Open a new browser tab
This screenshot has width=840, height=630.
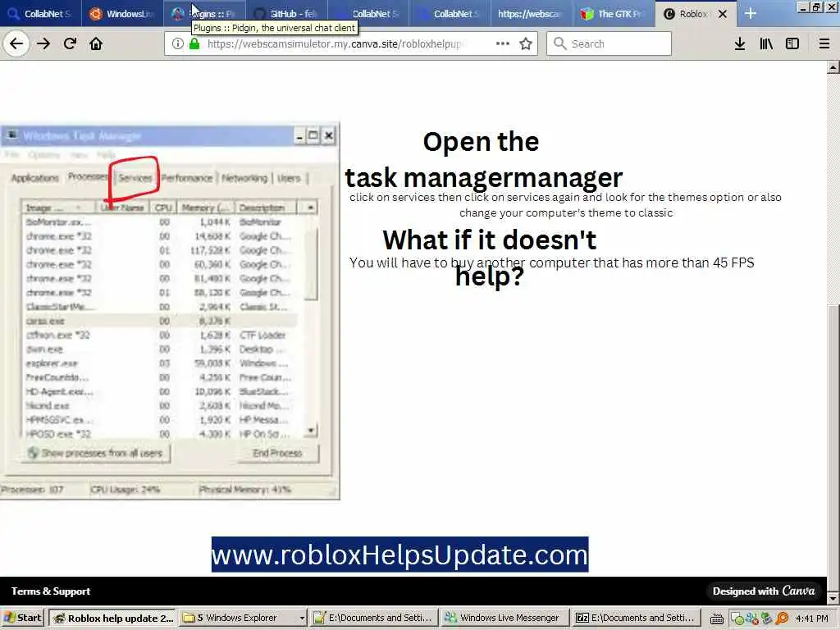(x=751, y=14)
